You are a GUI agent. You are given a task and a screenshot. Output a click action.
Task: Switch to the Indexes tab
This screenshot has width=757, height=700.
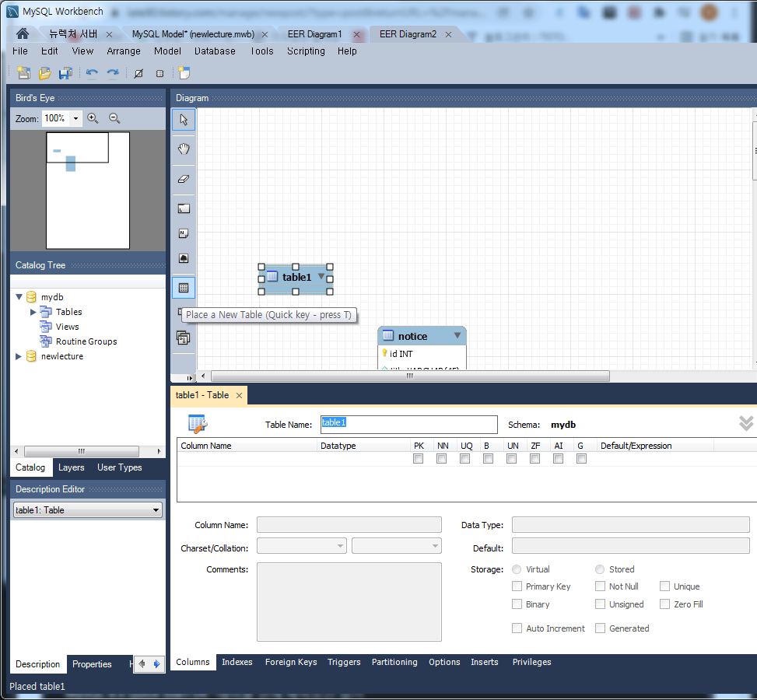[237, 662]
